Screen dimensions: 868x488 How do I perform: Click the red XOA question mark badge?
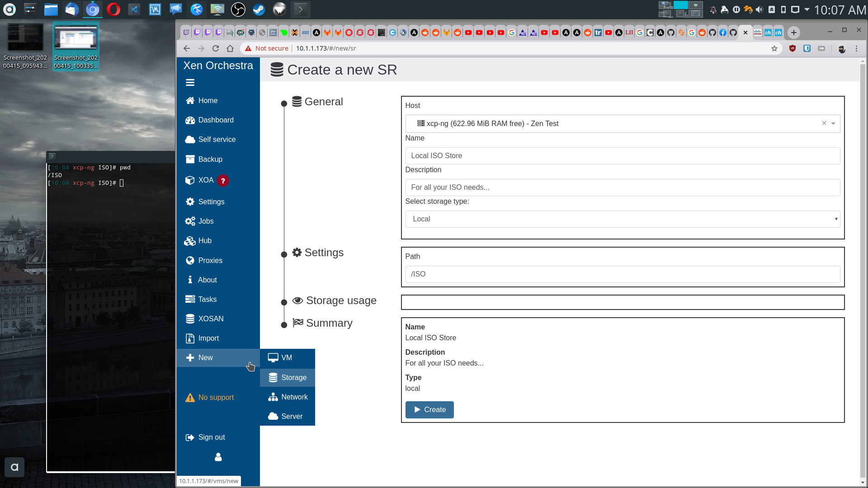tap(223, 181)
